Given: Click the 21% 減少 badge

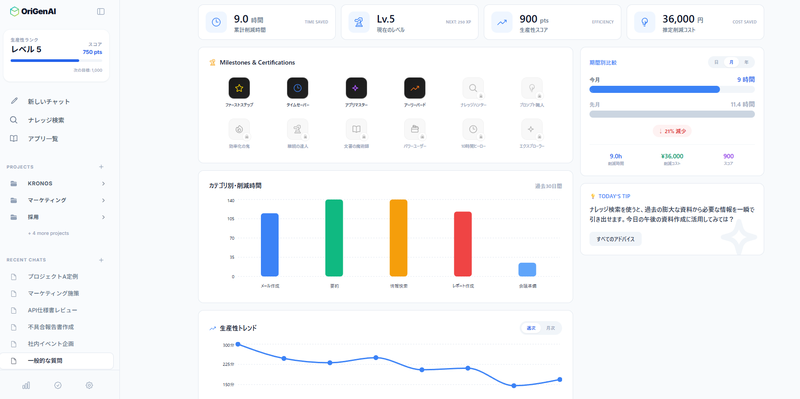Looking at the screenshot, I should (672, 131).
